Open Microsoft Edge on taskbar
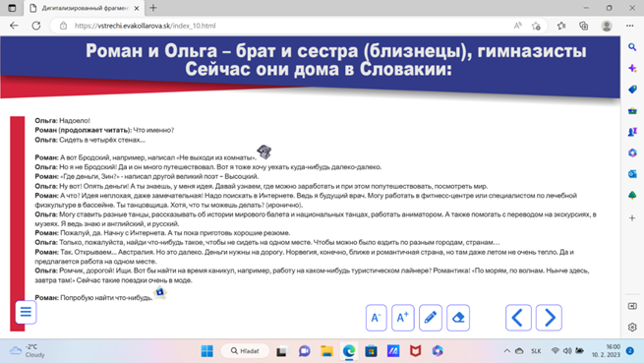The width and height of the screenshot is (644, 363). coord(349,351)
